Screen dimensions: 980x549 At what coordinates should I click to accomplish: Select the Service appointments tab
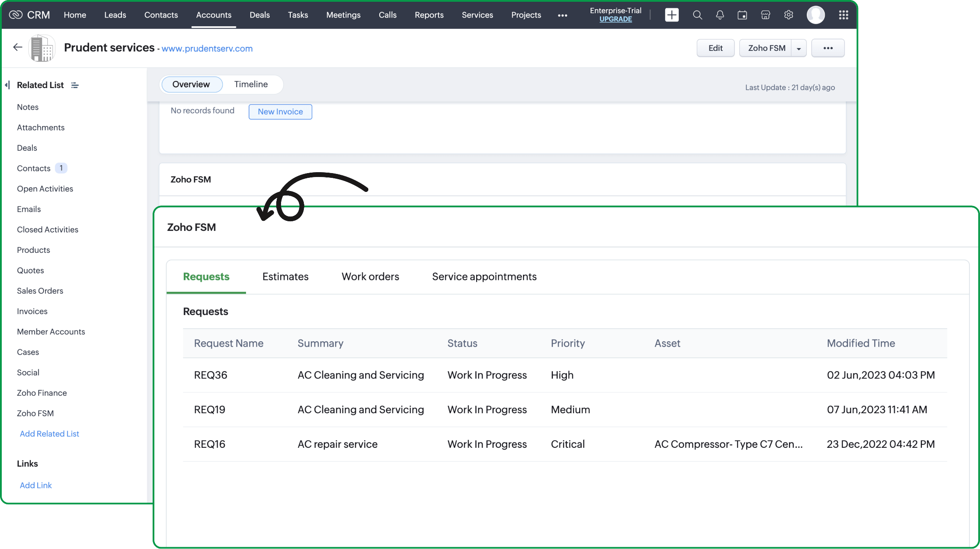click(484, 276)
